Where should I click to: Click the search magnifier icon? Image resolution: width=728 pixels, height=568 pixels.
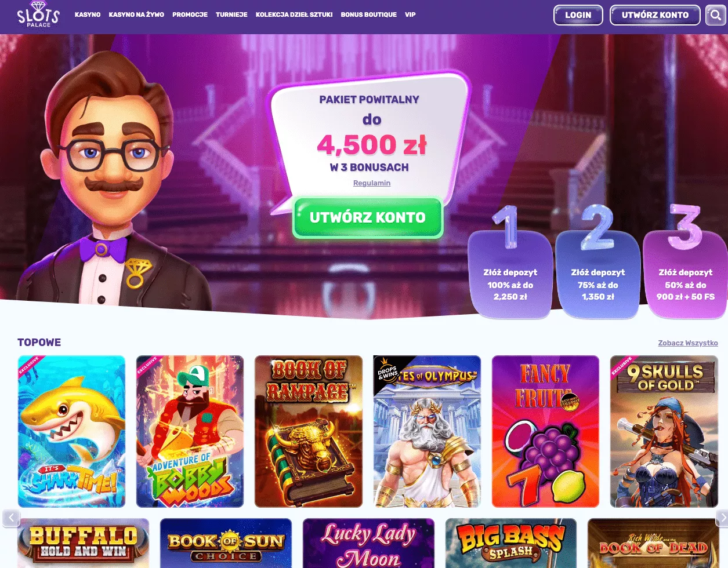(x=716, y=16)
